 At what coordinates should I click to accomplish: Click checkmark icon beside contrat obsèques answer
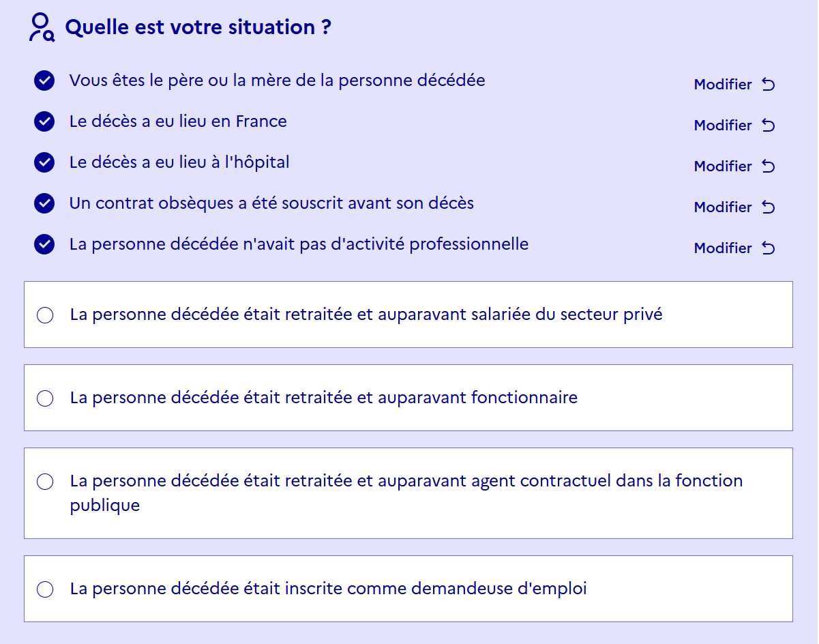coord(44,203)
